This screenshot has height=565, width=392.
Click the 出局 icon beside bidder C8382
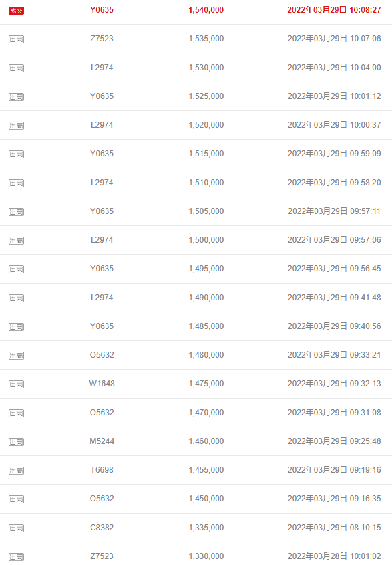coord(16,528)
